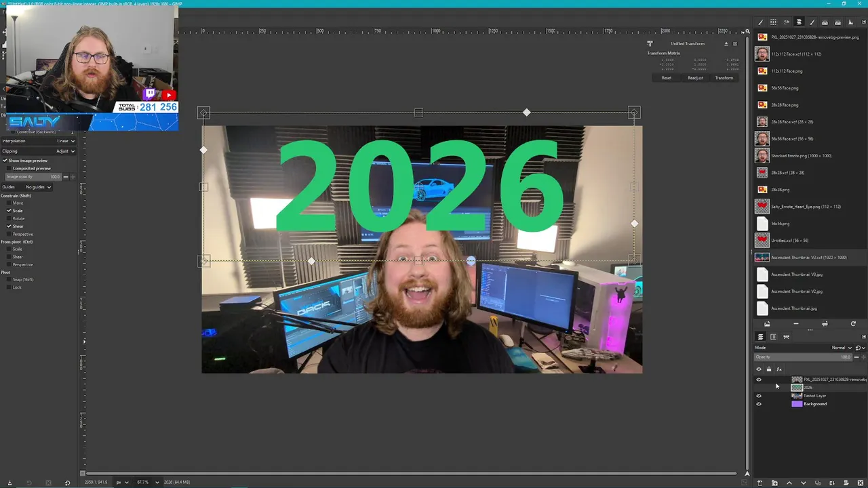The width and height of the screenshot is (868, 488).
Task: Switch to the Paths tab icon
Action: click(x=786, y=337)
